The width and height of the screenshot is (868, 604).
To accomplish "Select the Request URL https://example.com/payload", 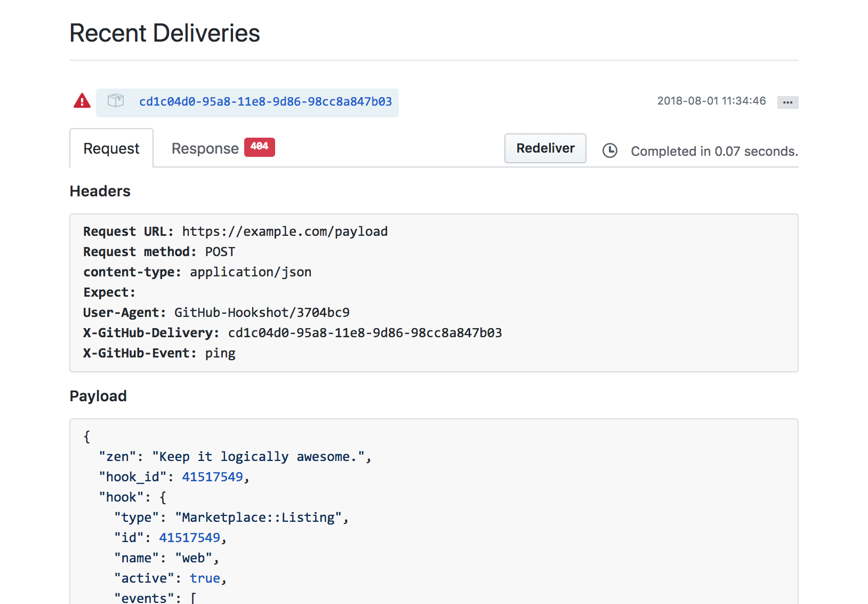I will click(285, 231).
